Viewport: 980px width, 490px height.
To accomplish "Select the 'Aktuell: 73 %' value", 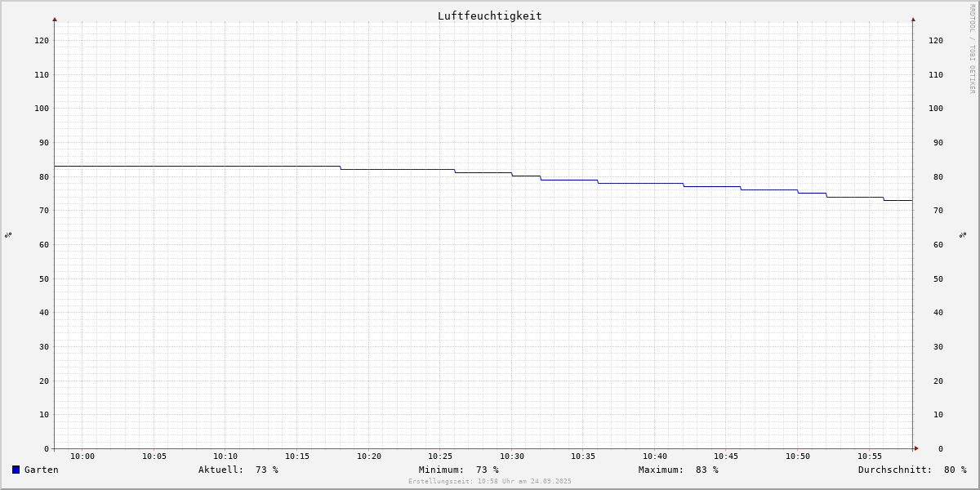I will point(238,470).
